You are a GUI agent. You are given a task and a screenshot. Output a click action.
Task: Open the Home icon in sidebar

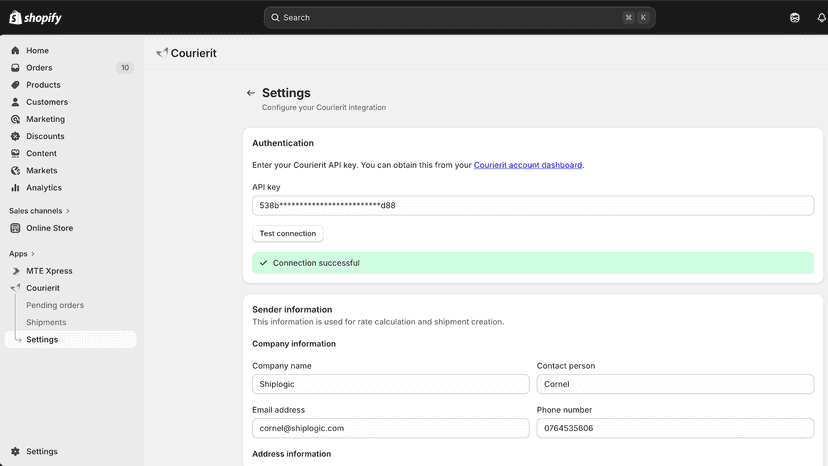pyautogui.click(x=15, y=51)
